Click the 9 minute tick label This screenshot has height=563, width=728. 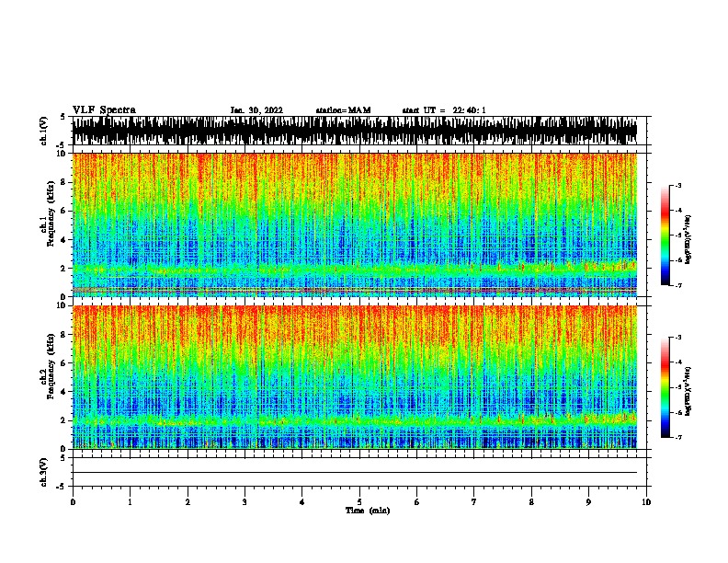coord(588,502)
